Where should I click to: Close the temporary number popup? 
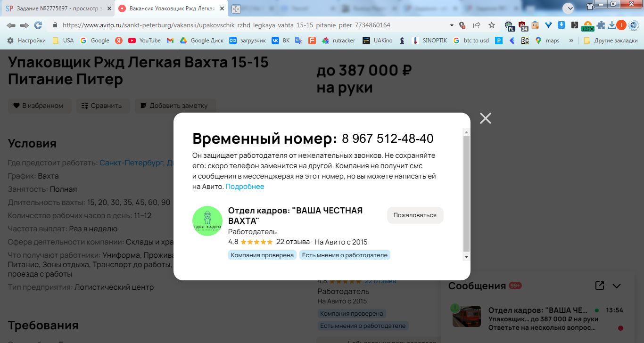[x=485, y=118]
